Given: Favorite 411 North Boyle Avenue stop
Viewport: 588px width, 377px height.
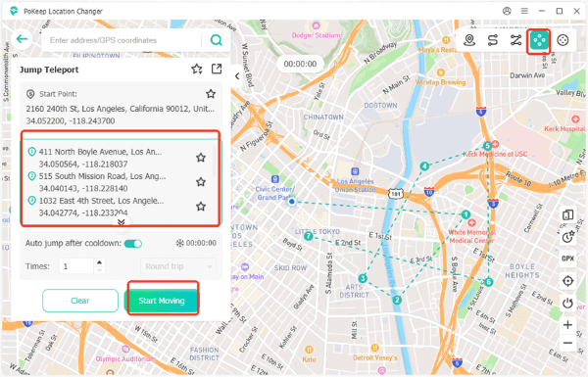Looking at the screenshot, I should pyautogui.click(x=201, y=158).
